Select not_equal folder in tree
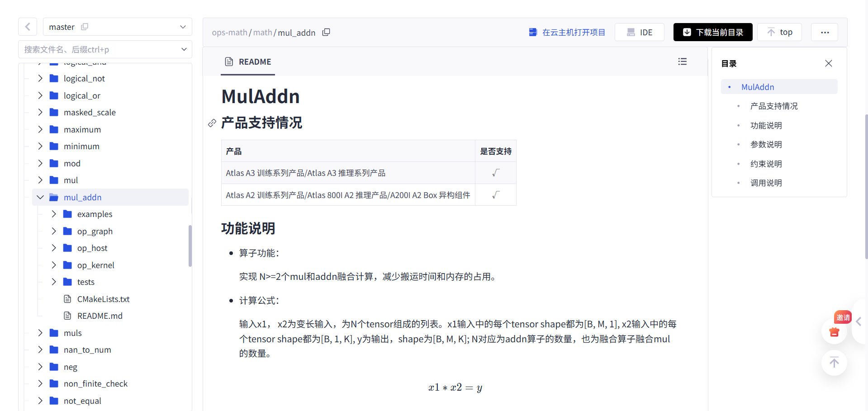Image resolution: width=868 pixels, height=411 pixels. pyautogui.click(x=82, y=401)
